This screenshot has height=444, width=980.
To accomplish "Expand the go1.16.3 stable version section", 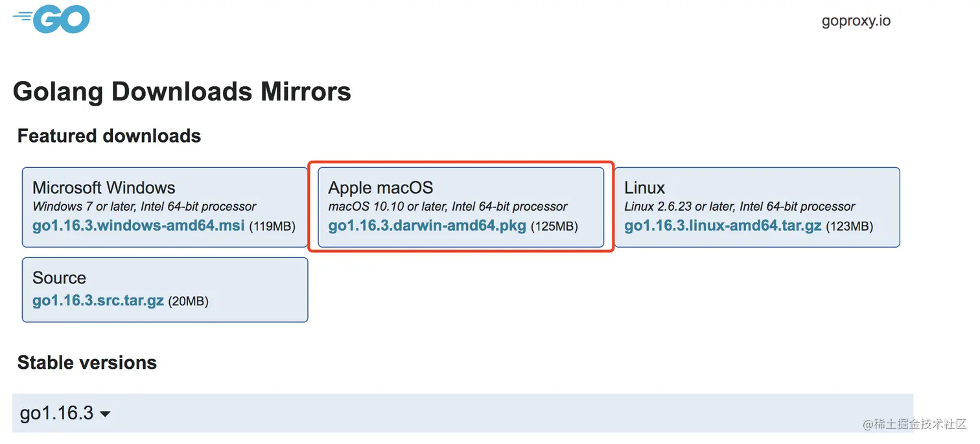I will (65, 413).
